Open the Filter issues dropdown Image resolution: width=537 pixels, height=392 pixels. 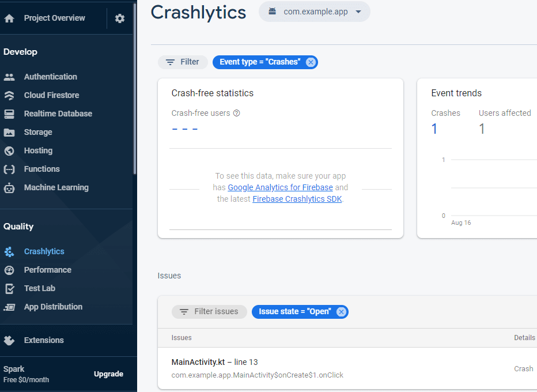(x=209, y=311)
